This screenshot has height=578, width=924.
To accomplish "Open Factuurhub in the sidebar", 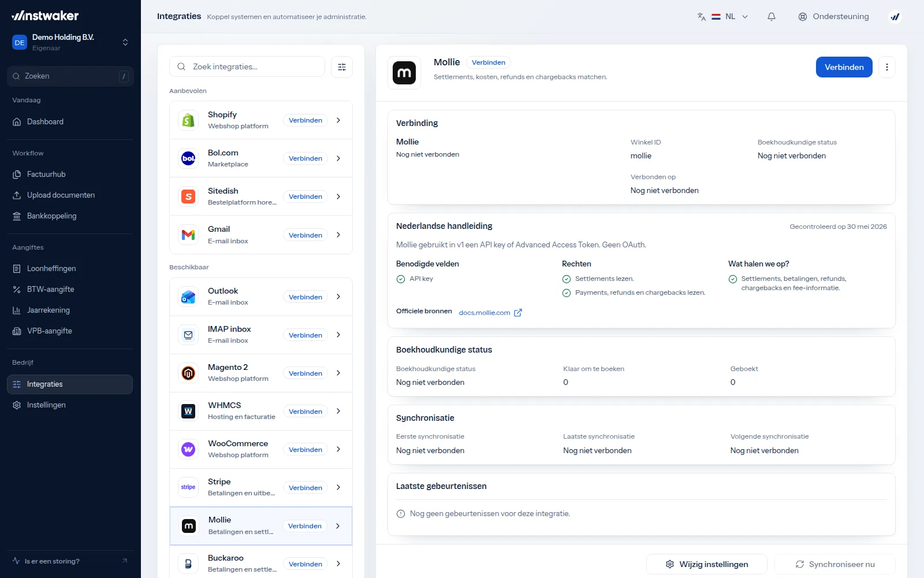I will [70, 175].
